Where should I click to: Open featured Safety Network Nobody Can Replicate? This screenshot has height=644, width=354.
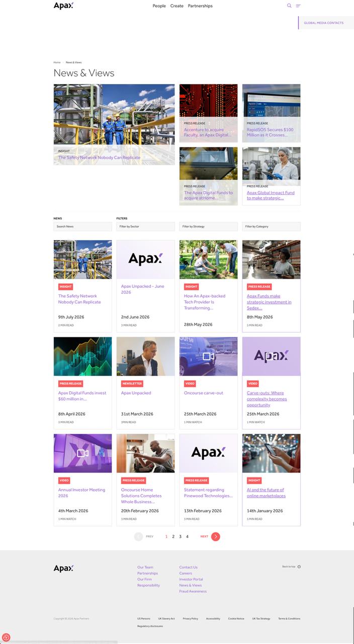coord(99,157)
